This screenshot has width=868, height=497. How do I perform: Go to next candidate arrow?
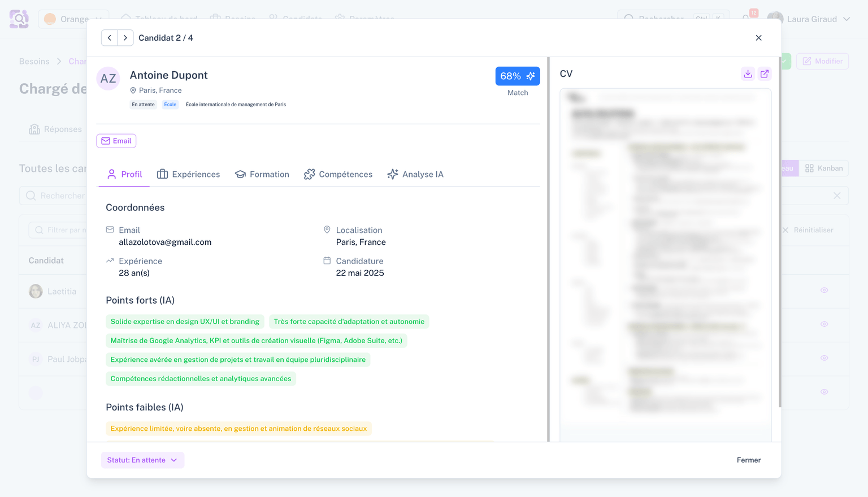(125, 38)
